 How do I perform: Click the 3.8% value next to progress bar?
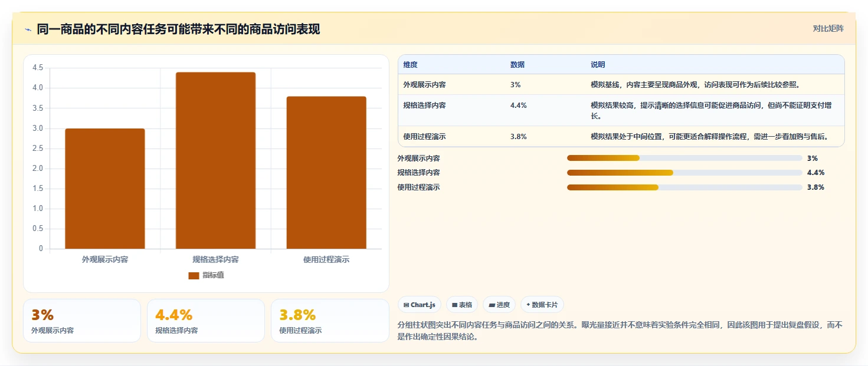click(x=815, y=187)
